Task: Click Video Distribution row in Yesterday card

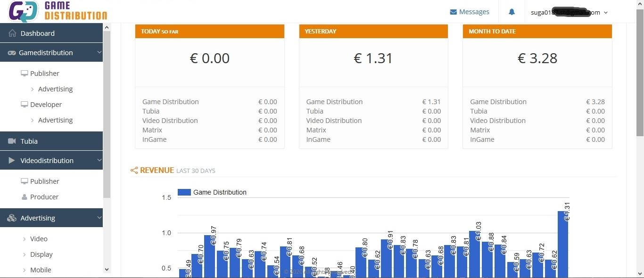Action: pyautogui.click(x=373, y=121)
